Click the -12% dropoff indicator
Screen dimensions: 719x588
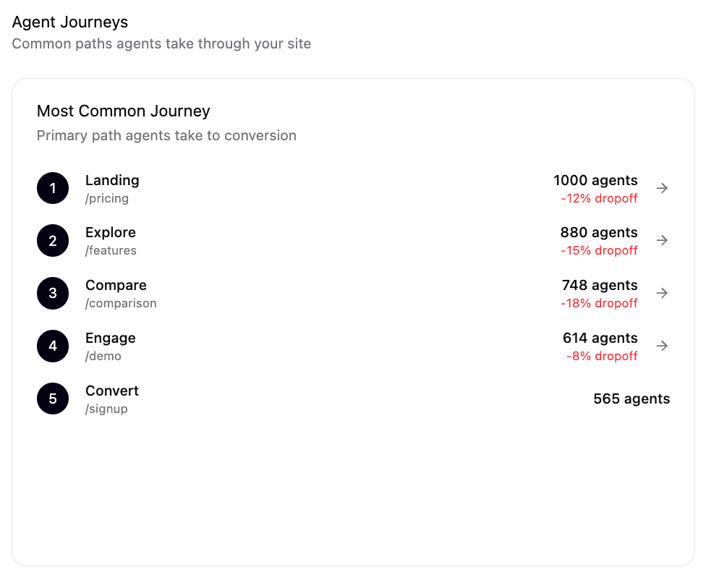(x=599, y=198)
